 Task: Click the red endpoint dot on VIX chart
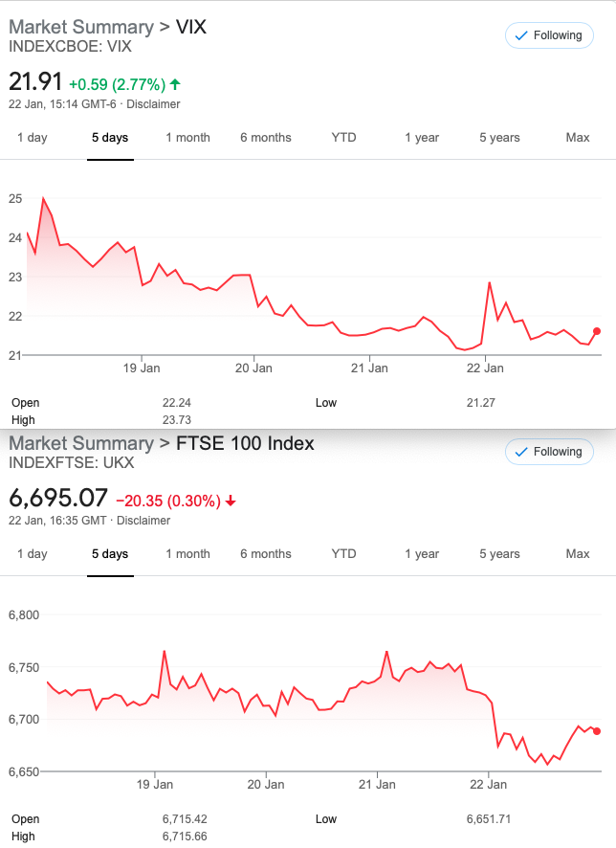tap(597, 331)
